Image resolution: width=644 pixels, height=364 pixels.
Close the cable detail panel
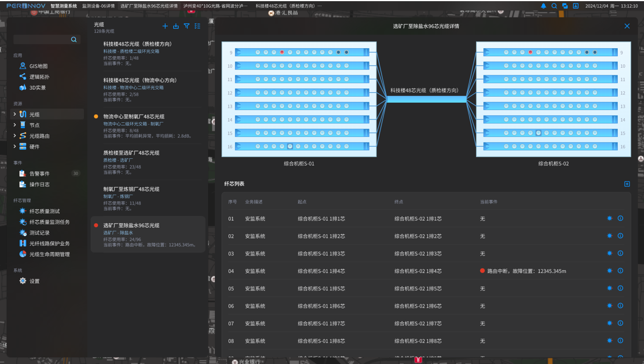click(627, 26)
